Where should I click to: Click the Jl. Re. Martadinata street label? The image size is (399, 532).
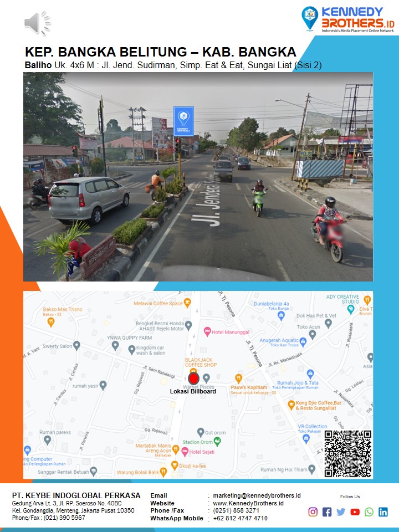point(285,360)
